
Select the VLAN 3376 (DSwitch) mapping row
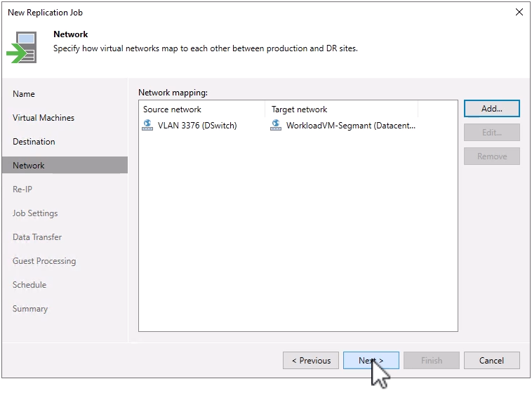click(197, 126)
